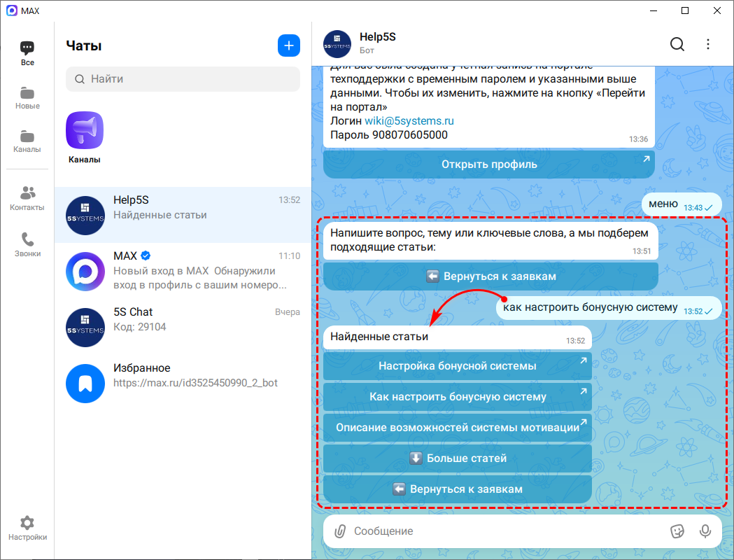Click the Открыть профиль button

tap(488, 164)
